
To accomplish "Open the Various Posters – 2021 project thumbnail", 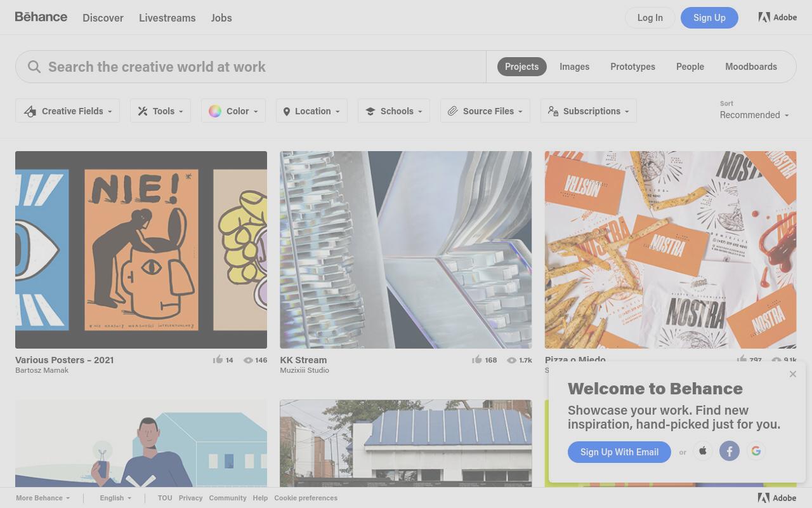I will pyautogui.click(x=141, y=250).
